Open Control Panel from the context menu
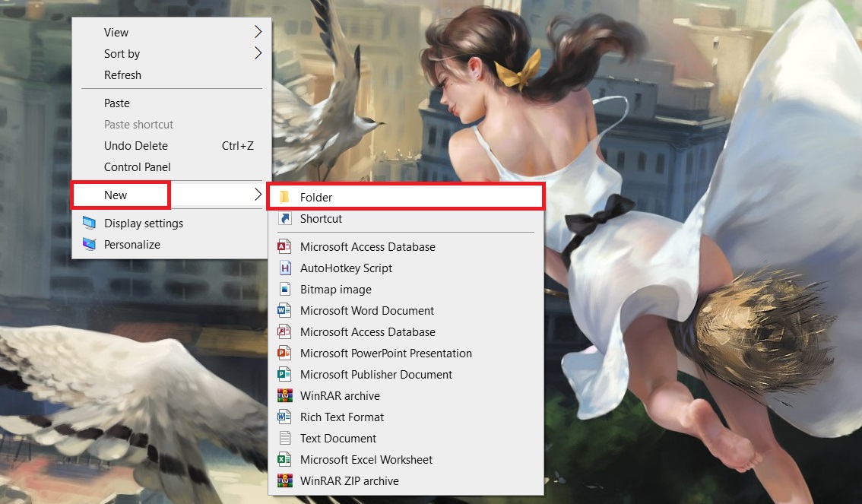862x504 pixels. [138, 167]
